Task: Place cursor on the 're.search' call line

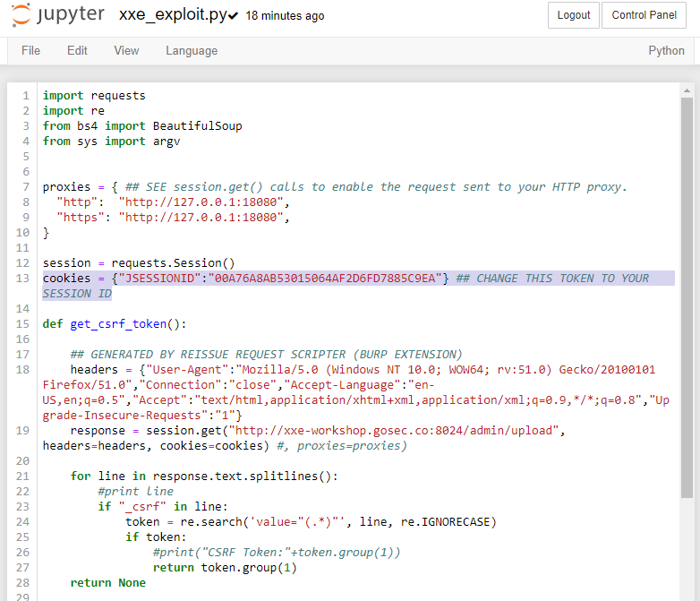Action: point(310,522)
